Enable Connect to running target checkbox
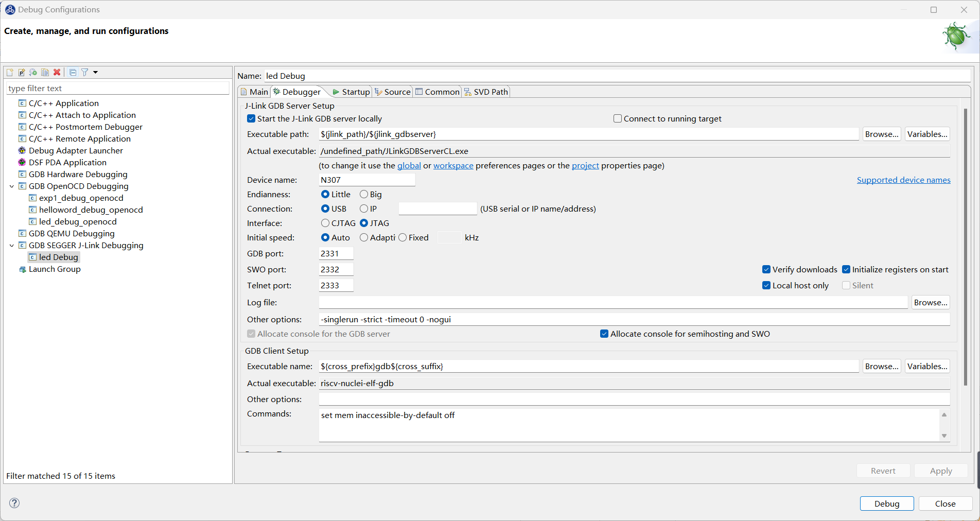The width and height of the screenshot is (980, 521). pos(618,119)
